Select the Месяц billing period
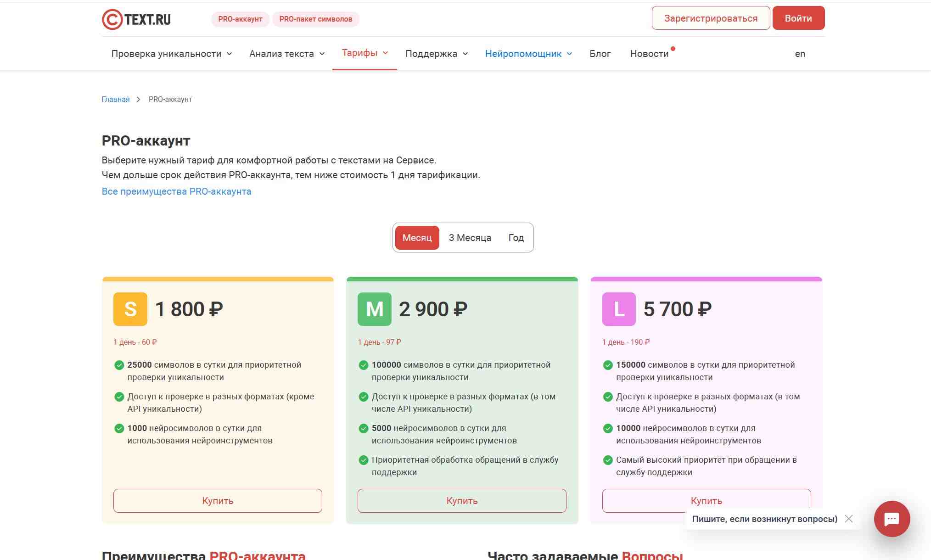 click(417, 238)
